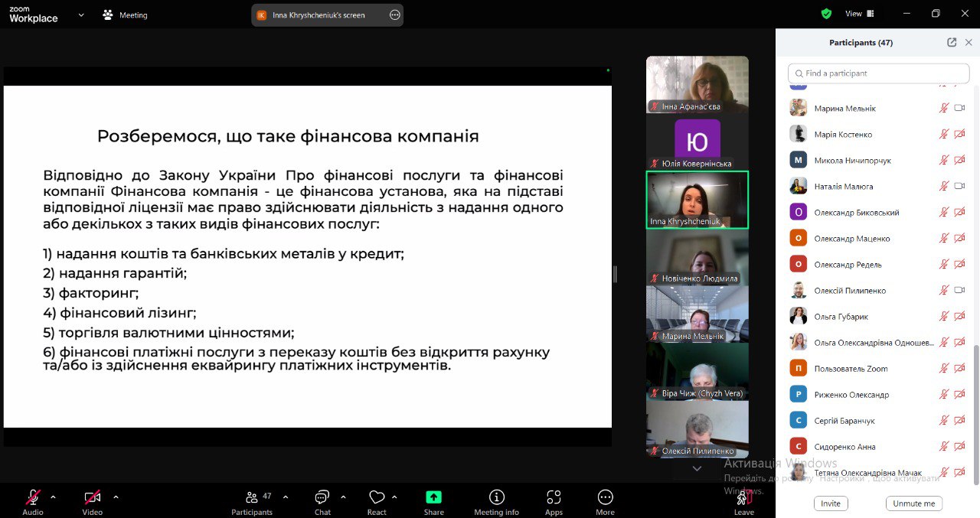Click the Unmute me button
The width and height of the screenshot is (980, 518).
click(913, 503)
